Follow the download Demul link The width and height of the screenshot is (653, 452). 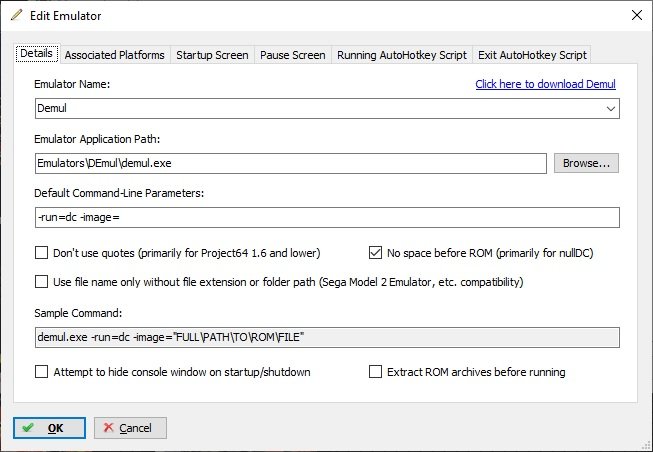pyautogui.click(x=545, y=84)
